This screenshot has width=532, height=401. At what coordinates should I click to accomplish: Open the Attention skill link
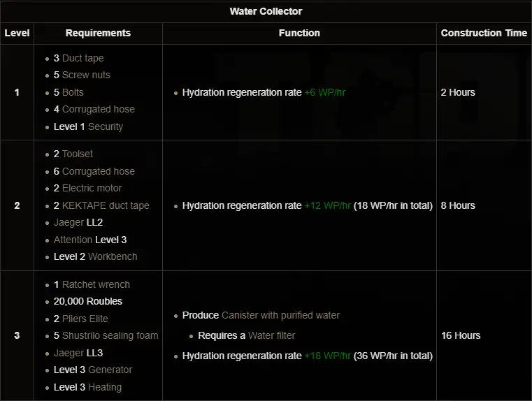73,240
